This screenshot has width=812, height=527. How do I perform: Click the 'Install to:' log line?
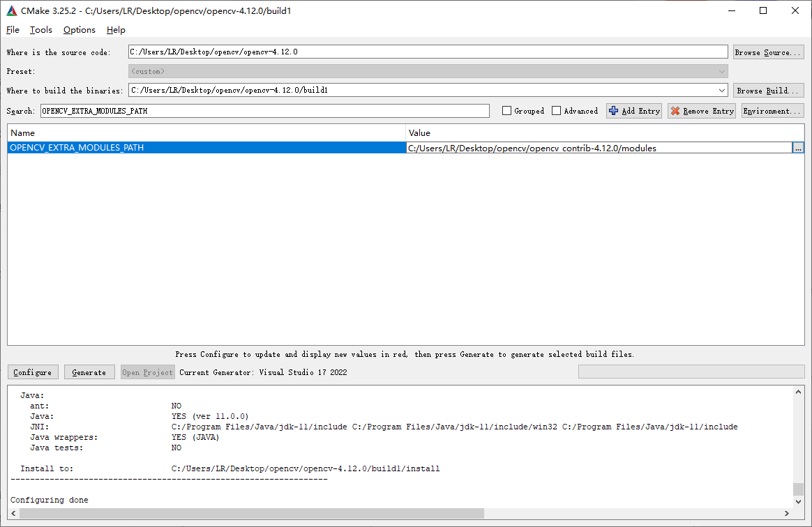click(x=230, y=468)
